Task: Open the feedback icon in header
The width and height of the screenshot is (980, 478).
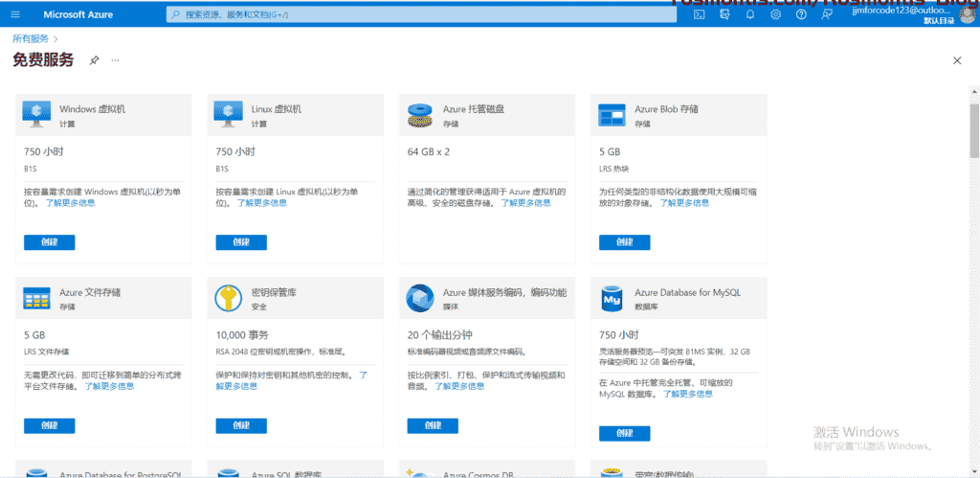Action: [x=826, y=14]
